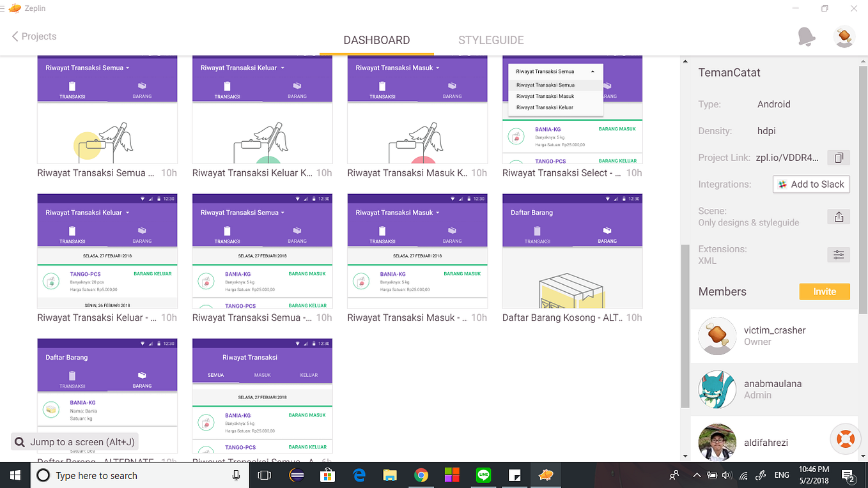Expand the taskbar hidden icons chevron
The width and height of the screenshot is (868, 488).
pos(696,475)
